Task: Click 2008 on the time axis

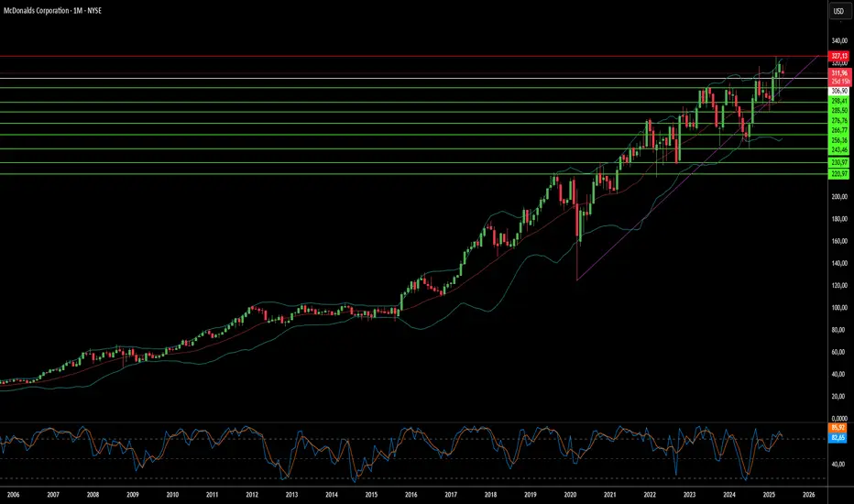Action: [x=93, y=494]
